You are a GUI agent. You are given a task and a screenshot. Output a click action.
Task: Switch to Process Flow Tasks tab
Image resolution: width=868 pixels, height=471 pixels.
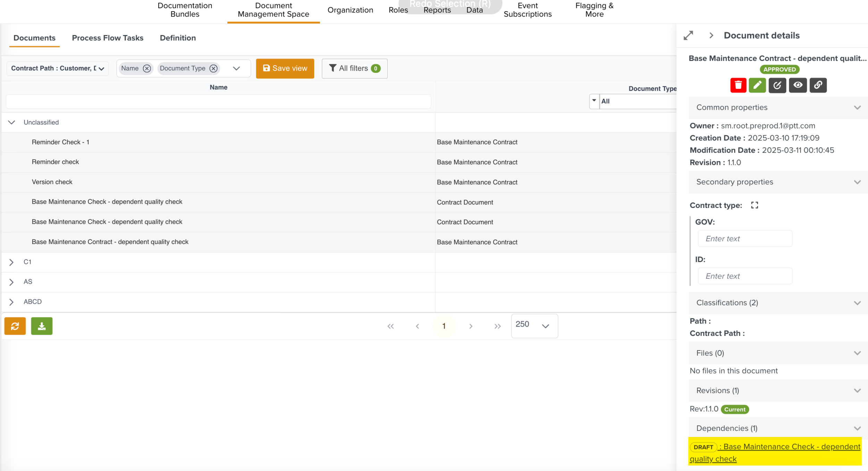pyautogui.click(x=108, y=38)
